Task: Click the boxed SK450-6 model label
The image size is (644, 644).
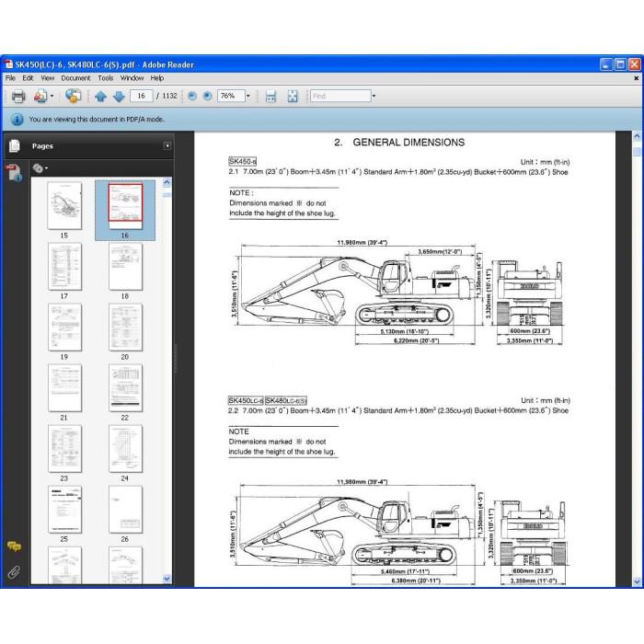Action: click(242, 161)
